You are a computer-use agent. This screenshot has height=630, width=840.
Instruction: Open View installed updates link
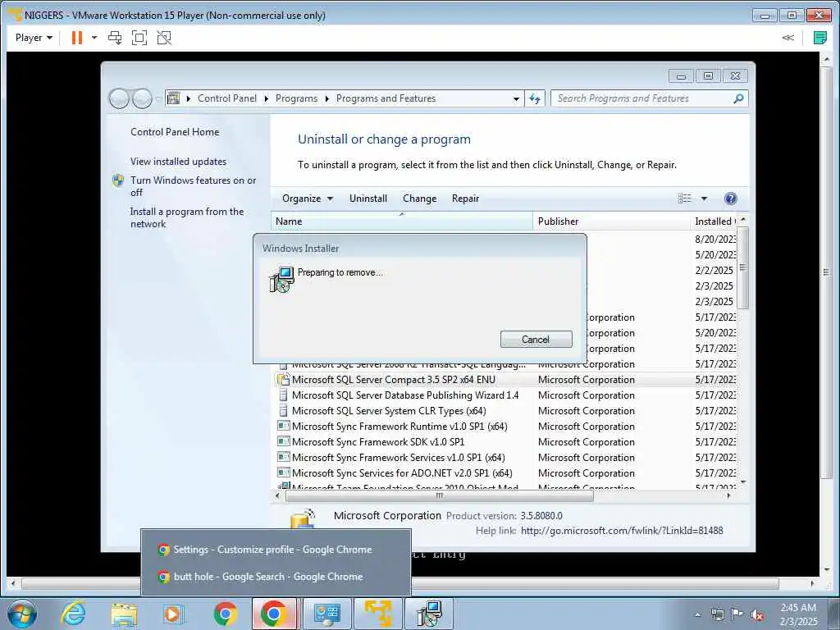click(178, 162)
